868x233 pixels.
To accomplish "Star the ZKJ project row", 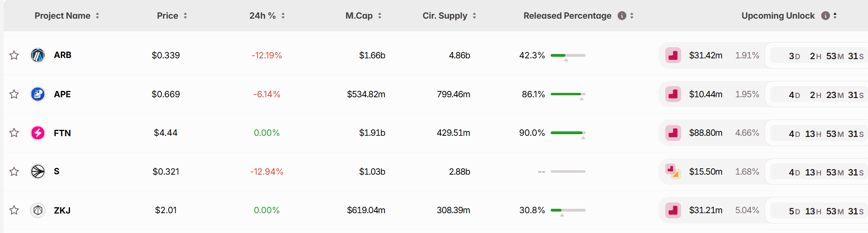I will (14, 210).
